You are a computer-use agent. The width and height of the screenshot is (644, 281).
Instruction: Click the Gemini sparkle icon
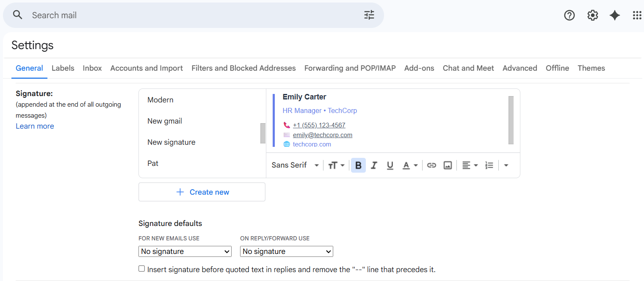coord(615,15)
